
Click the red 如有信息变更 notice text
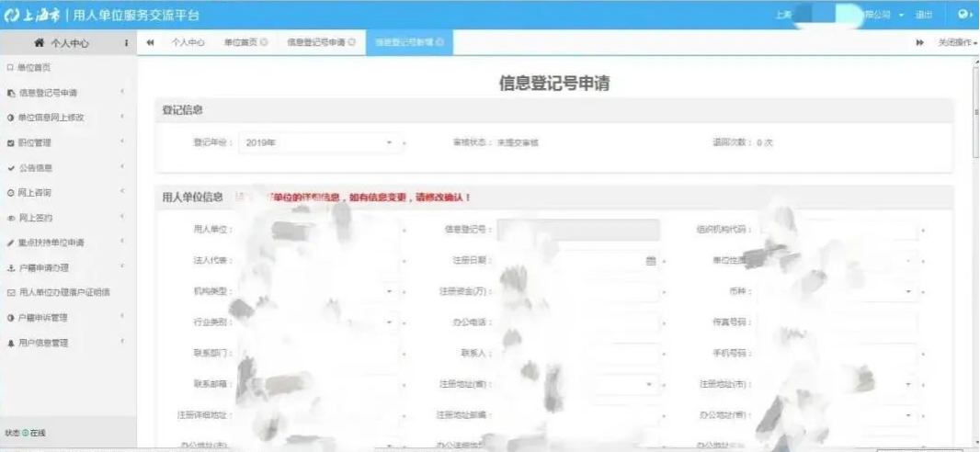(x=409, y=198)
